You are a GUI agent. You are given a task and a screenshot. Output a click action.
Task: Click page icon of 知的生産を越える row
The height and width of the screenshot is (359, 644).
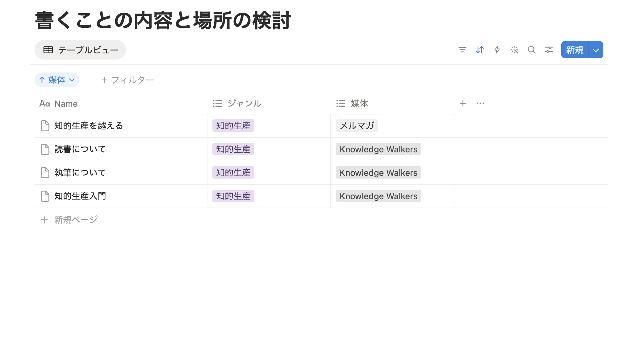click(x=45, y=126)
